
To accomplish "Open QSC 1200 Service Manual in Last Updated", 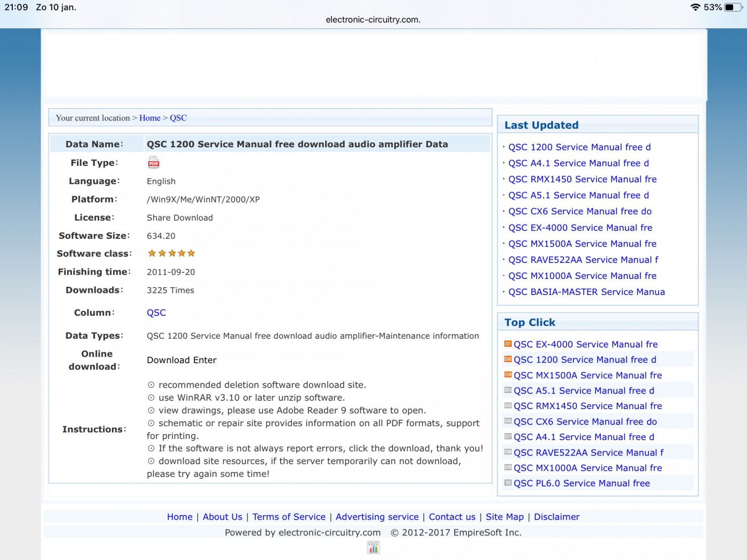I will click(579, 147).
